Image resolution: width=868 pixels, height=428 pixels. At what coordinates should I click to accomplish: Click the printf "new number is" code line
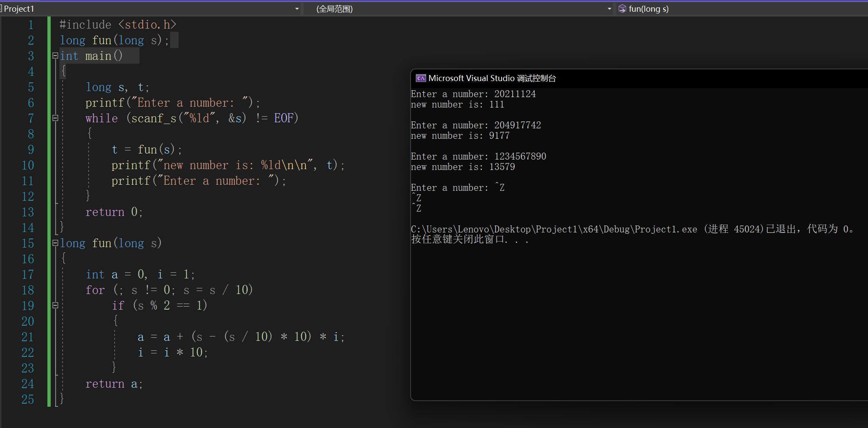pos(228,165)
